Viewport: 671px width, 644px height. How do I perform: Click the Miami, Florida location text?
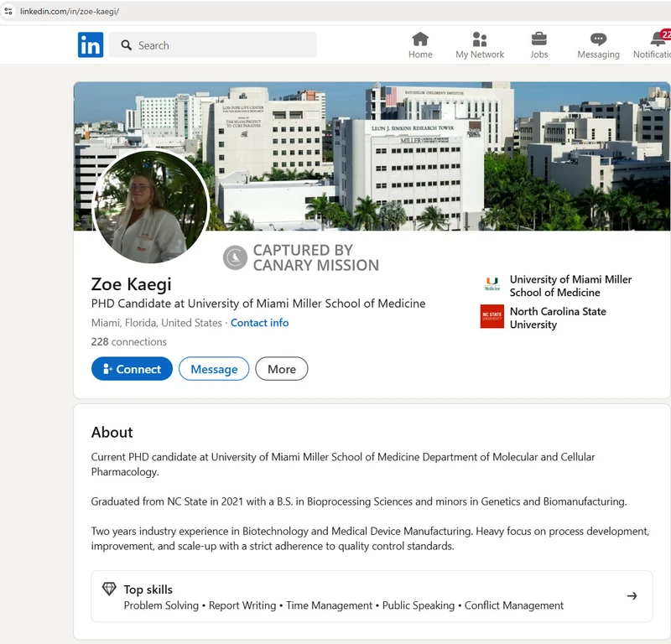(x=157, y=323)
